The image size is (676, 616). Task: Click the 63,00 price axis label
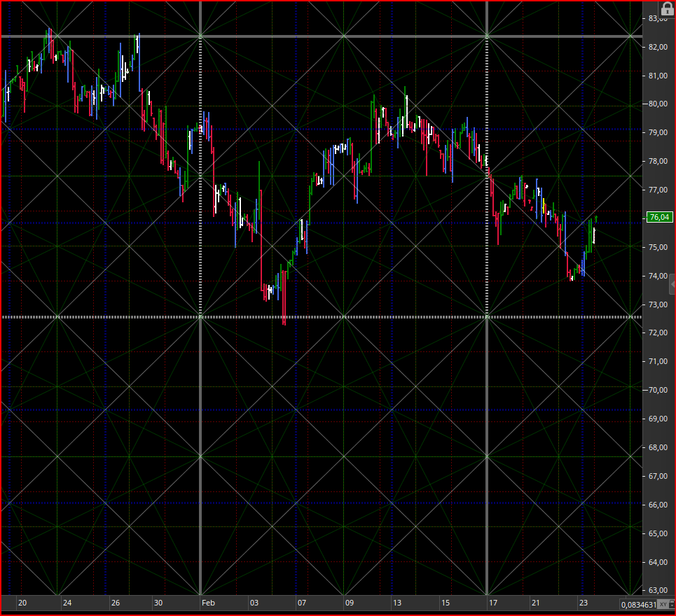pos(658,590)
